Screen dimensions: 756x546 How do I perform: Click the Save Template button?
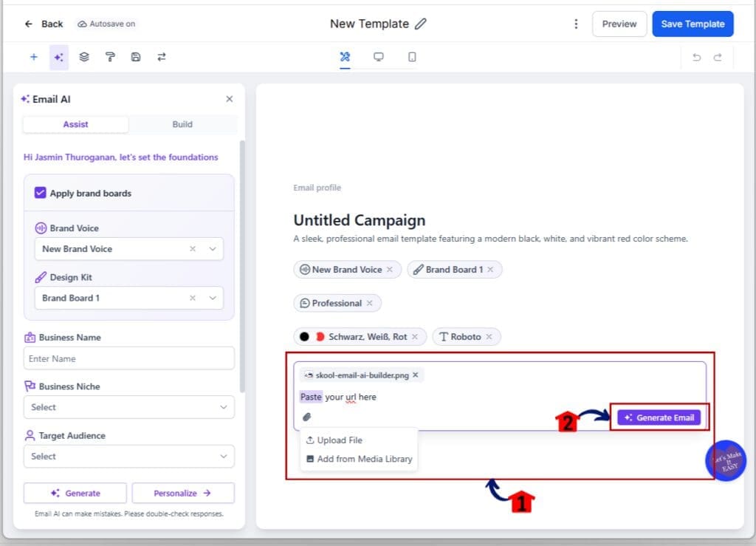pos(693,24)
